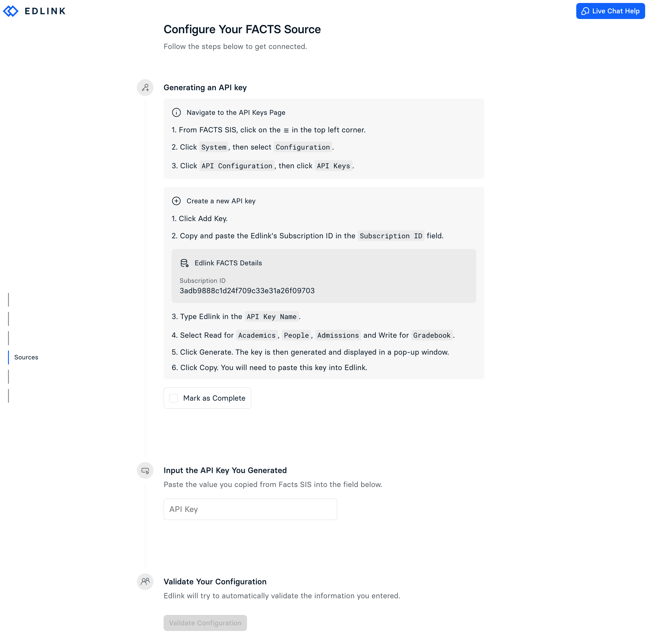Click the Generating an API key step icon
The height and width of the screenshot is (644, 649).
click(x=145, y=88)
